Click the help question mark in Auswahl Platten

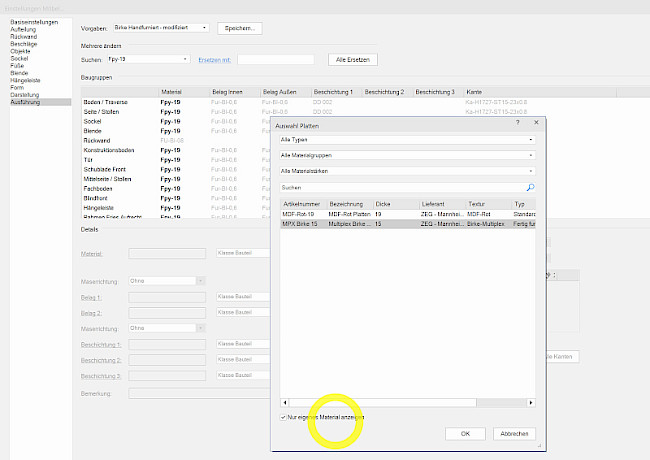pyautogui.click(x=517, y=123)
